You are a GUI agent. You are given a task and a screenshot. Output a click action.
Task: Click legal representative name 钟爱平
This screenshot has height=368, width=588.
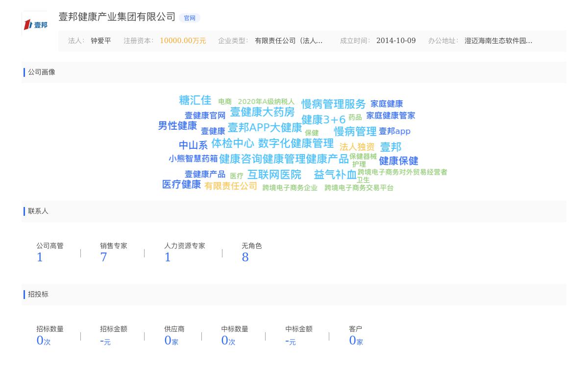click(x=101, y=41)
